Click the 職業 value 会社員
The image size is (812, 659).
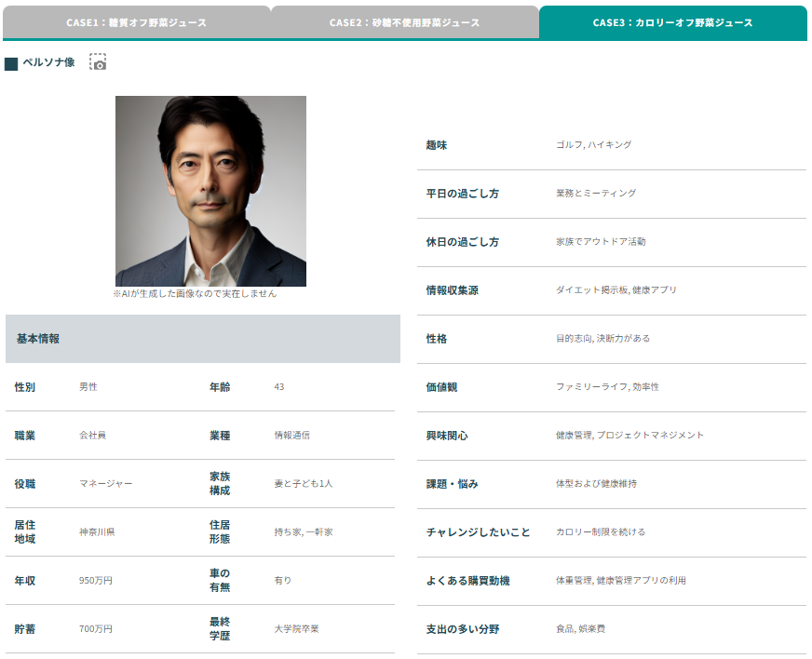[92, 436]
